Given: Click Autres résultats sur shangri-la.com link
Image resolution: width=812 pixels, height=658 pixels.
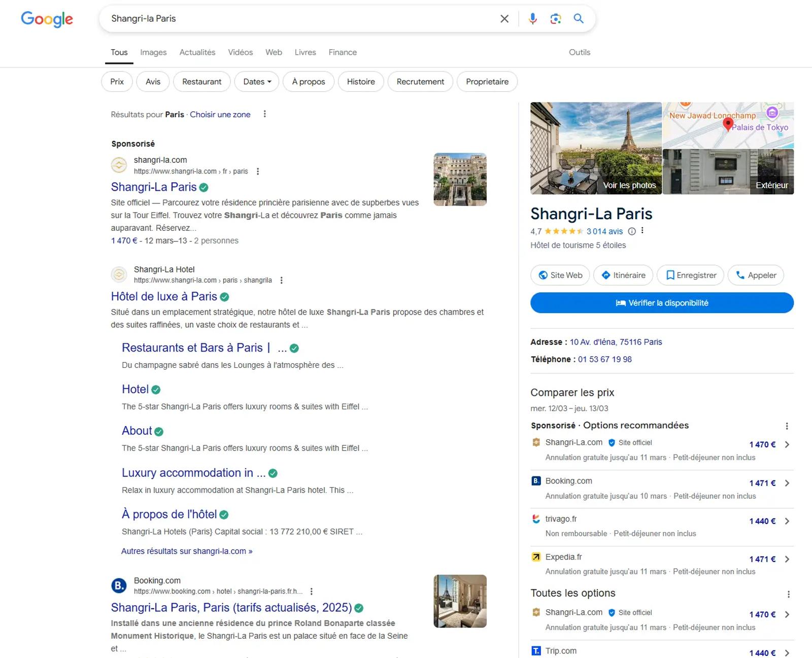Looking at the screenshot, I should (187, 551).
